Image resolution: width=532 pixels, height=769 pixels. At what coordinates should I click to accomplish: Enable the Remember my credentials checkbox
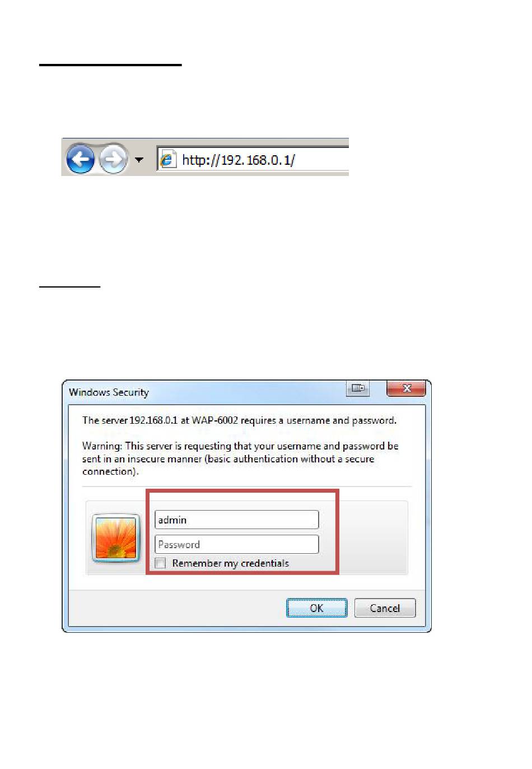[161, 563]
